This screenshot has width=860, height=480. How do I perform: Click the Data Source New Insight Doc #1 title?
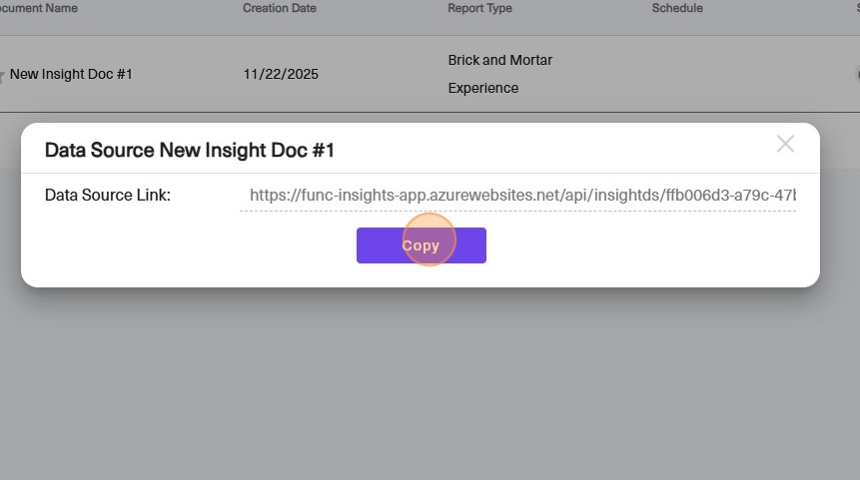point(189,150)
